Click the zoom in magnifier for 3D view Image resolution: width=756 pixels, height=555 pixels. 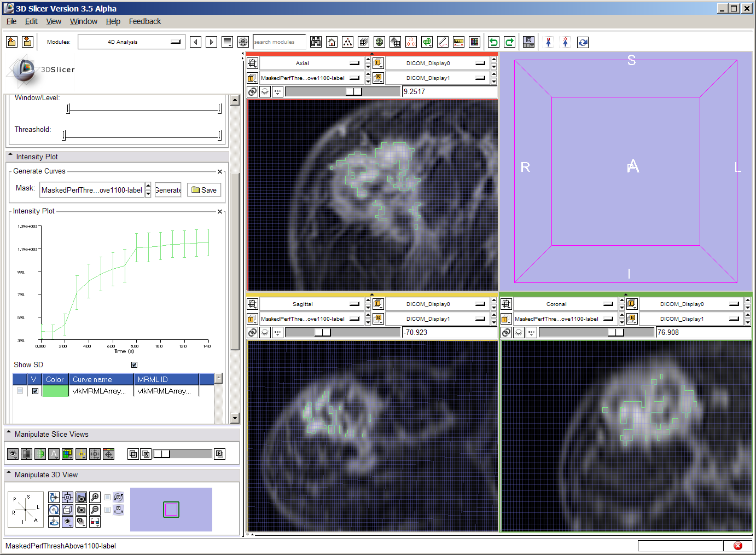click(95, 497)
